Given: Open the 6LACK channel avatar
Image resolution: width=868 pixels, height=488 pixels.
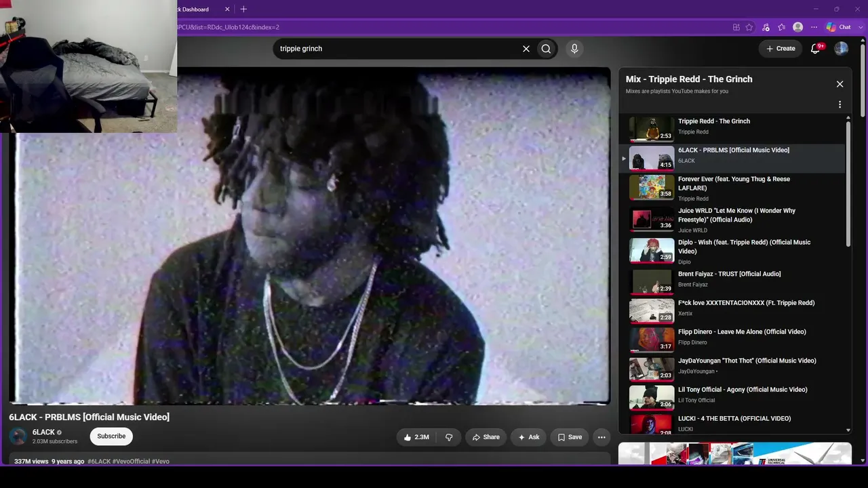Looking at the screenshot, I should 18,436.
